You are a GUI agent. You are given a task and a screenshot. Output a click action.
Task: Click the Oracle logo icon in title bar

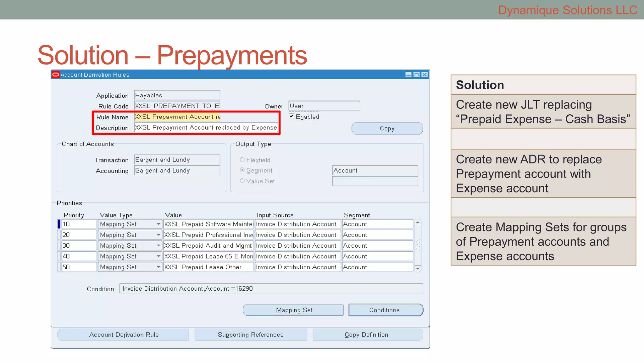click(56, 75)
